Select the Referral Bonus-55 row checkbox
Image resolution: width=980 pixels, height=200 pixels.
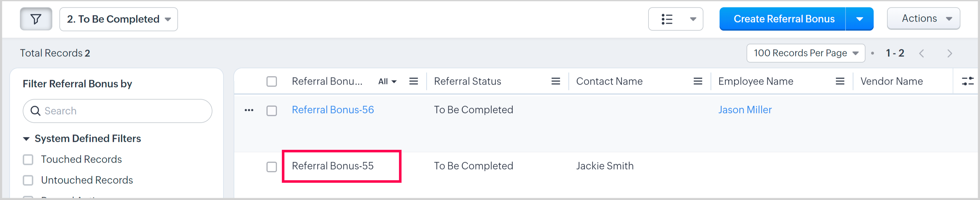(x=272, y=167)
